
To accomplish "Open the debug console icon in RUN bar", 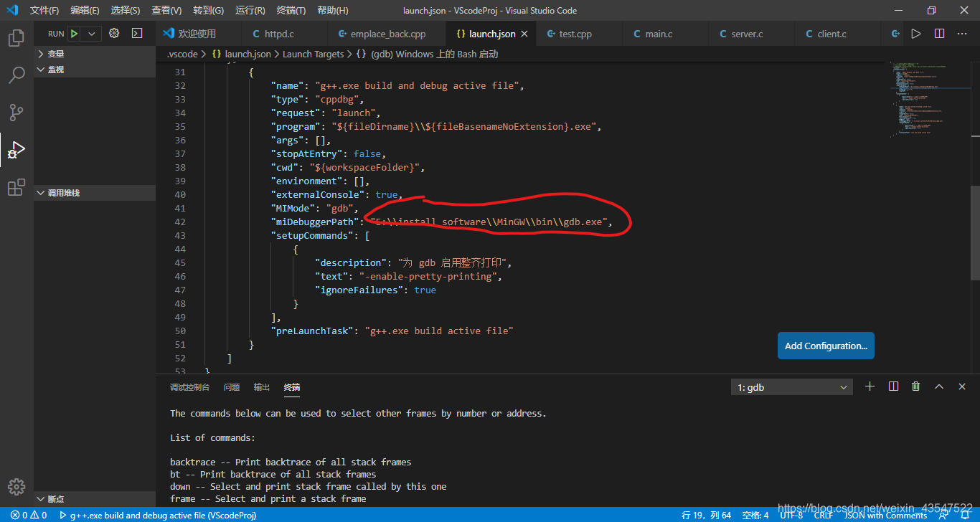I will 137,33.
